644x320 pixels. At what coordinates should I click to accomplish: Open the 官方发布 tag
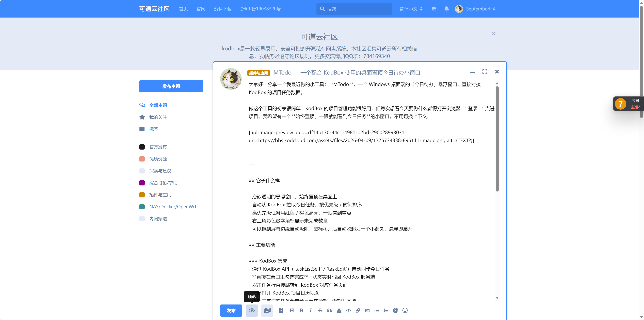(x=158, y=147)
